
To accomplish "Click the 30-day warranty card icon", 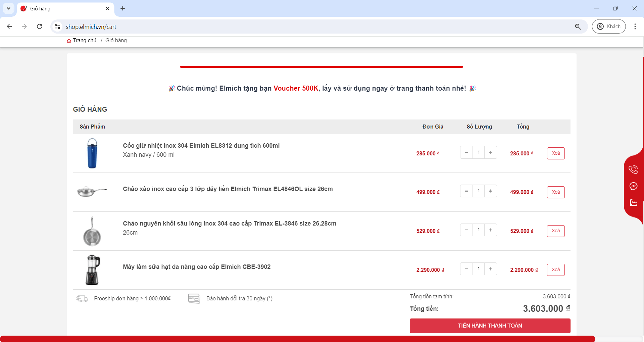I will tap(194, 298).
